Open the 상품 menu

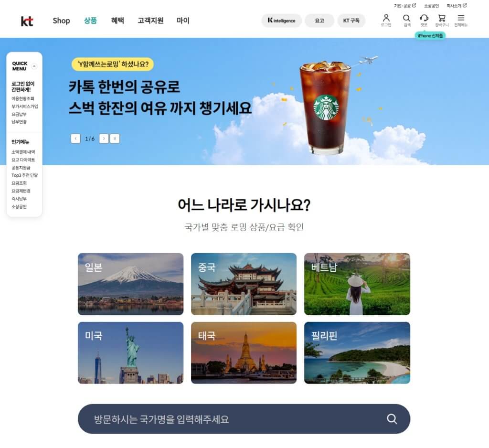[x=90, y=21]
